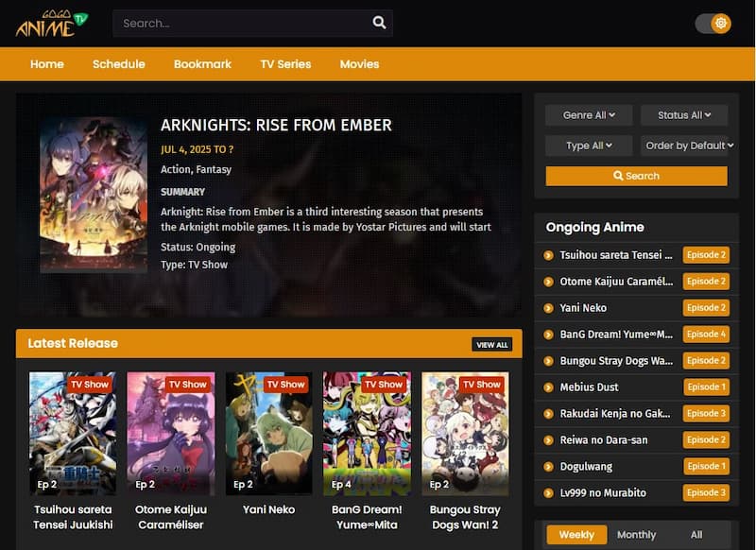Open Reiwa no Dara-san ongoing link
Screen dimensions: 756x550
pyautogui.click(x=604, y=440)
